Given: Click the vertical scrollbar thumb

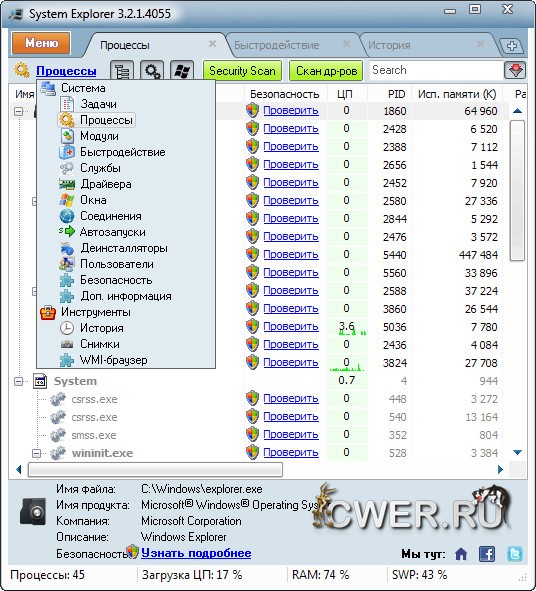Looking at the screenshot, I should pos(517,190).
